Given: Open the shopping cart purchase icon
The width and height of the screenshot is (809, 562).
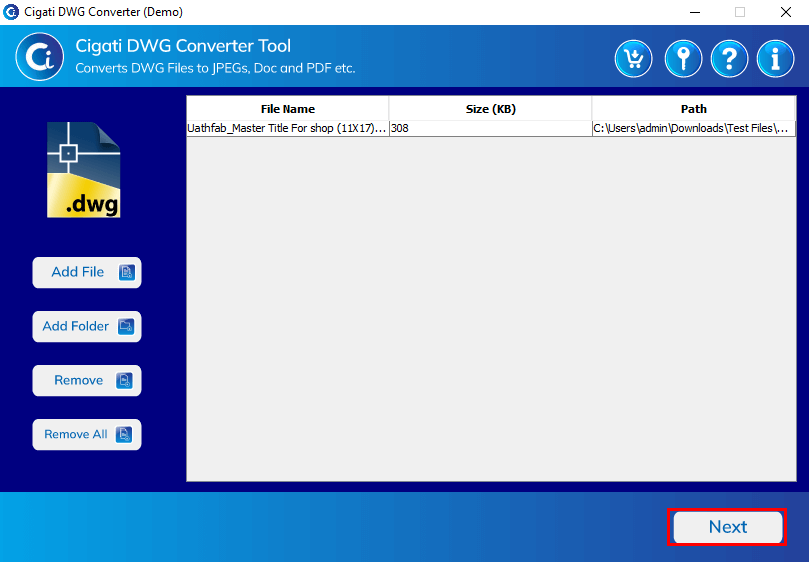Looking at the screenshot, I should click(x=633, y=59).
